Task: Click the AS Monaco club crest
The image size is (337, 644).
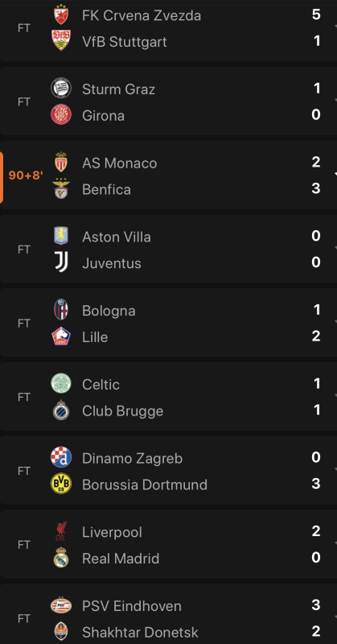Action: [x=61, y=162]
